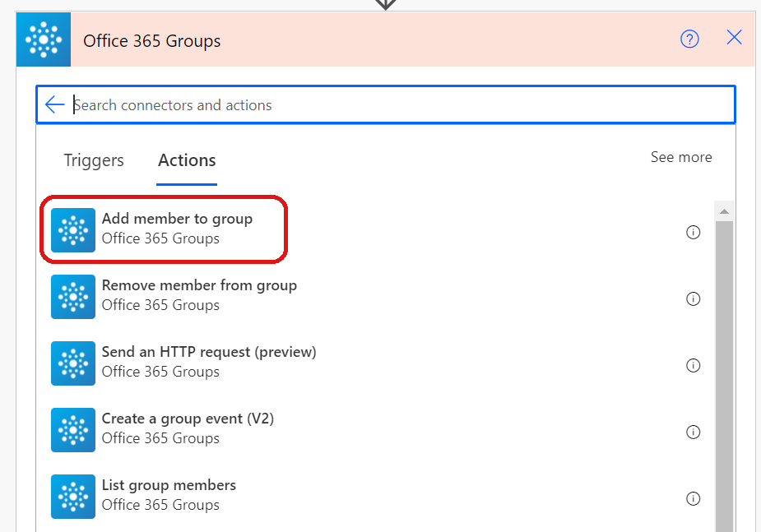
Task: Go back using the arrow in search box
Action: [x=54, y=104]
